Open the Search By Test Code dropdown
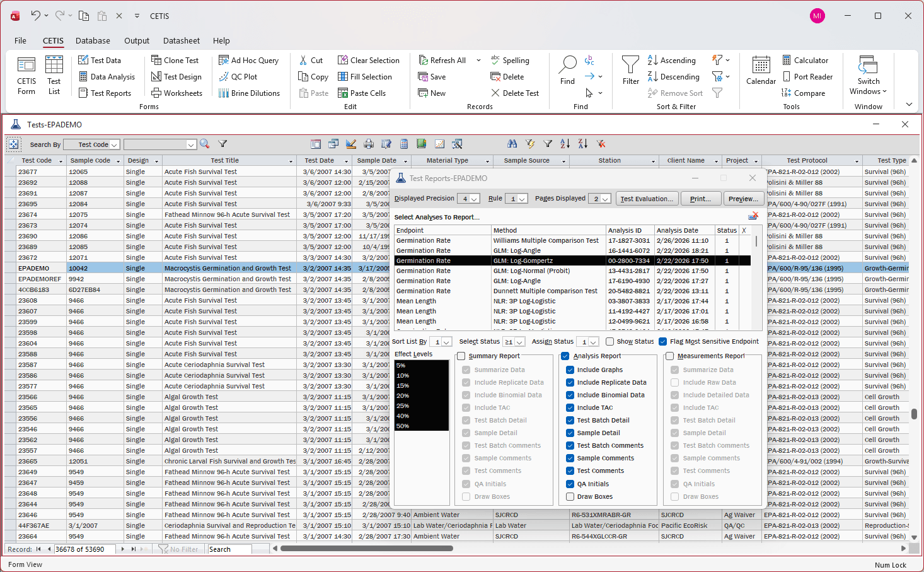Viewport: 924px width, 572px height. click(x=115, y=144)
